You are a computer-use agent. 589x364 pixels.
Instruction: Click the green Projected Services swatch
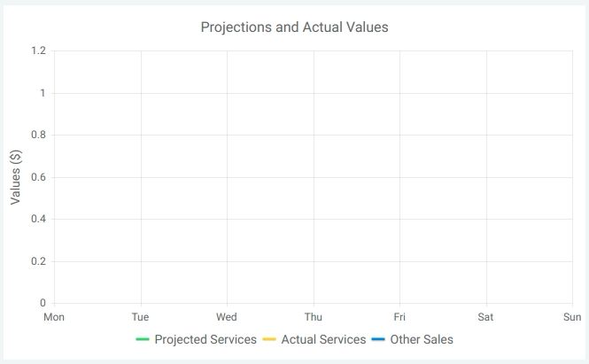(x=143, y=339)
